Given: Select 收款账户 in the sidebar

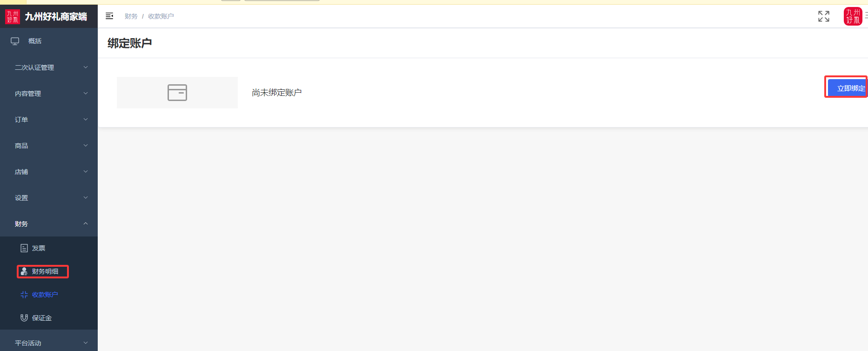Looking at the screenshot, I should [45, 295].
